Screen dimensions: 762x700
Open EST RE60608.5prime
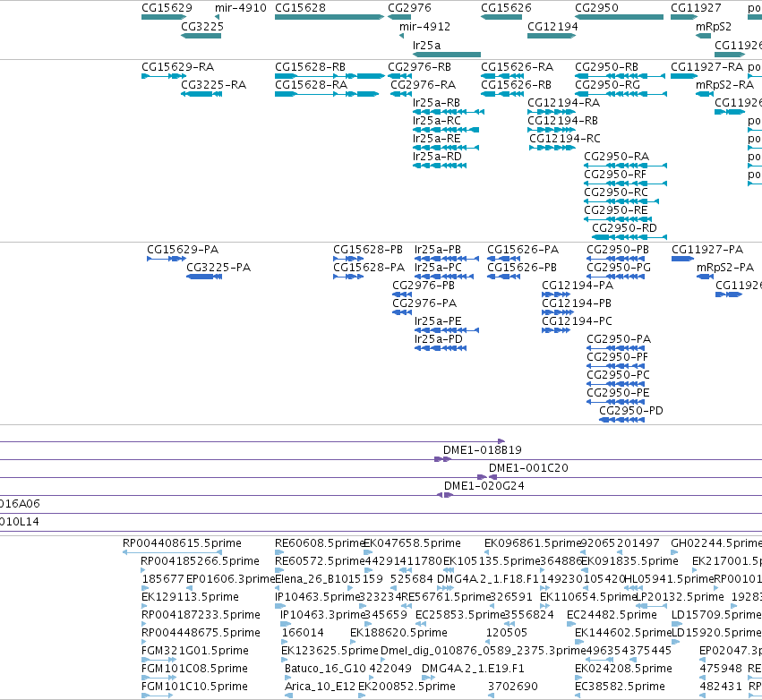320,543
